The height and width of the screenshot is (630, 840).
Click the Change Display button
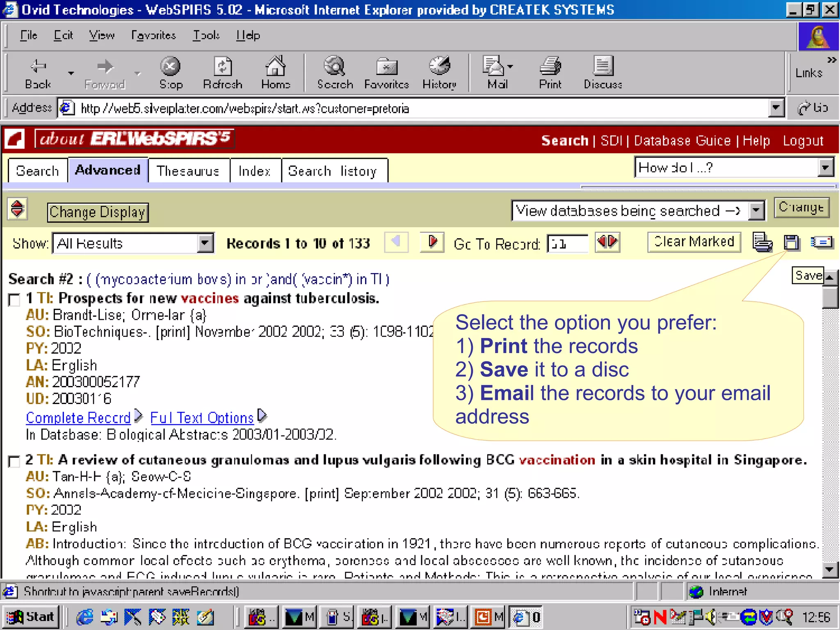98,212
